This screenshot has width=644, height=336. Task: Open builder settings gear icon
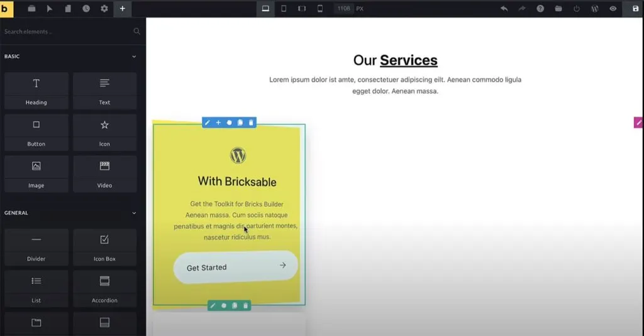[x=104, y=9]
